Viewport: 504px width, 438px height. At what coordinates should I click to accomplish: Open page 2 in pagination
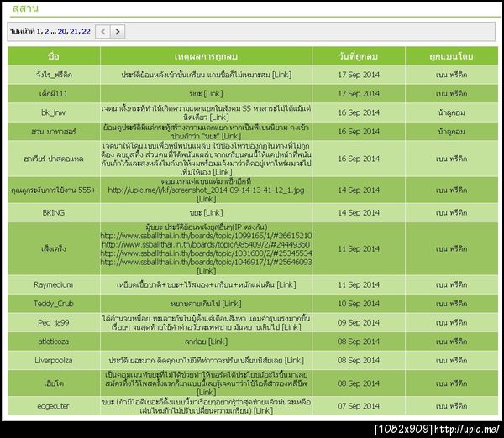click(46, 31)
